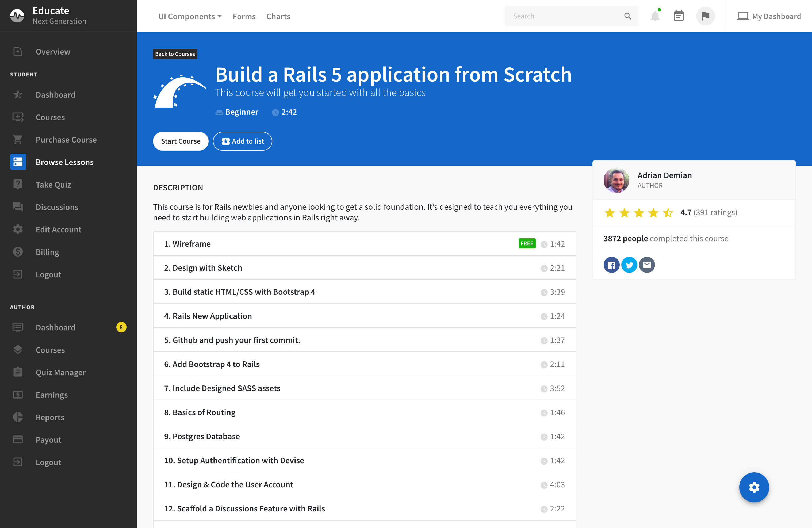Viewport: 812px width, 528px height.
Task: Open Take Quiz in sidebar
Action: [53, 185]
